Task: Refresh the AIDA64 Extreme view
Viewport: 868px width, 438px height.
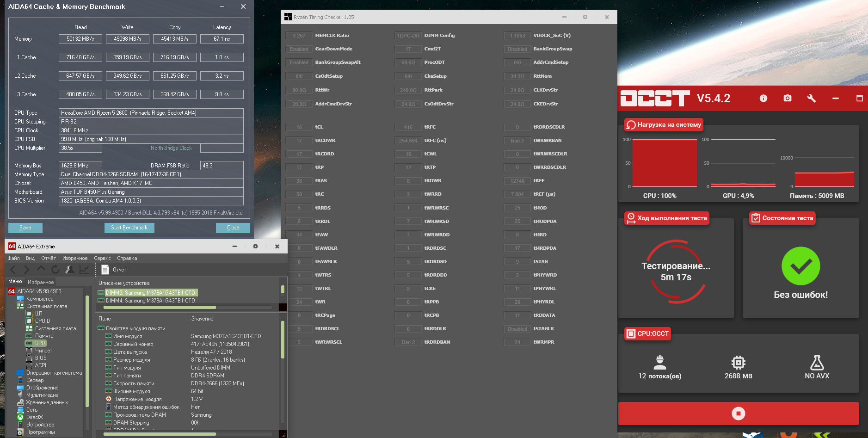Action: pyautogui.click(x=55, y=269)
